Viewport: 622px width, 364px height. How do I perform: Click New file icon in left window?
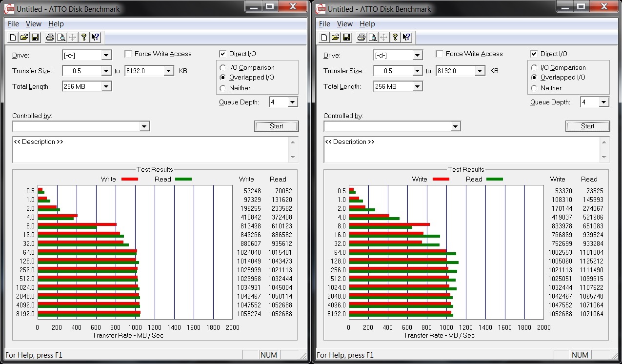click(13, 37)
